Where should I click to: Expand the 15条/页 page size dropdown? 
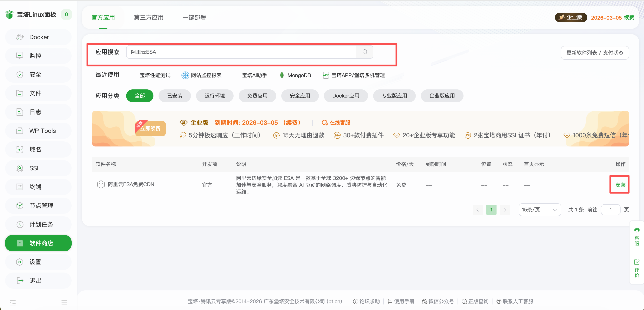[x=540, y=210]
